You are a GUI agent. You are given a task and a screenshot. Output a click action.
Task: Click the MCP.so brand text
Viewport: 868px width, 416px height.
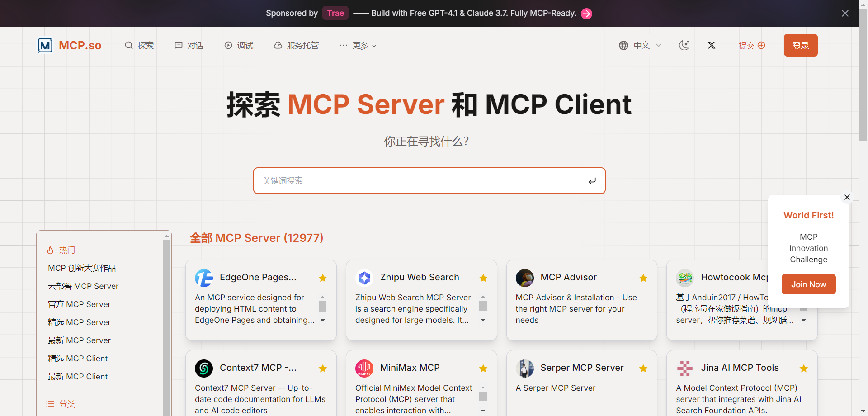coord(80,45)
